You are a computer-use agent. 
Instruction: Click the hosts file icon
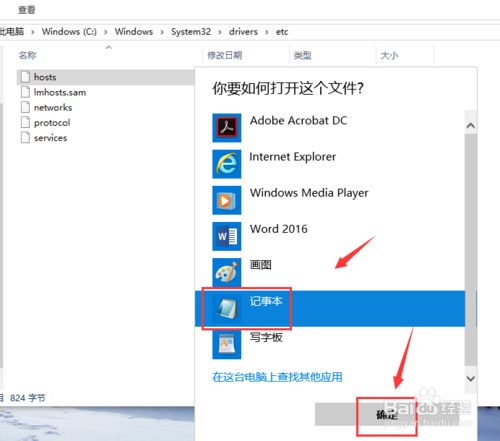point(25,77)
